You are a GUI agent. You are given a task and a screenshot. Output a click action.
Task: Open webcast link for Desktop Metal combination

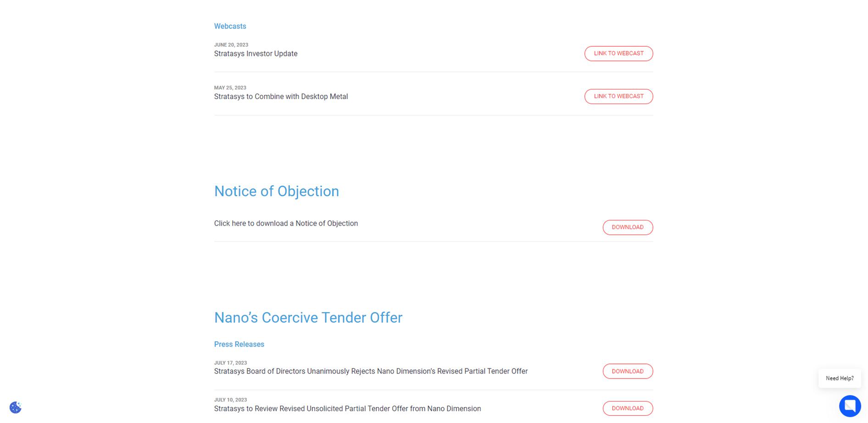click(x=618, y=96)
